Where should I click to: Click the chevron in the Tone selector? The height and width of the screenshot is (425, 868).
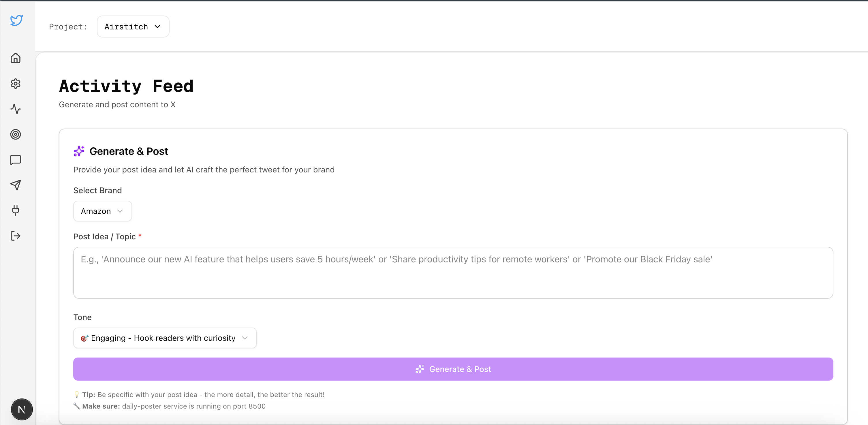[x=245, y=338]
